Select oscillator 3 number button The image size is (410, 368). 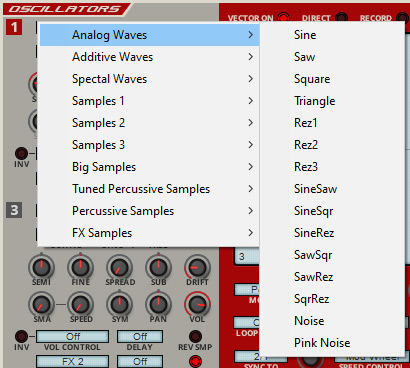pos(14,210)
